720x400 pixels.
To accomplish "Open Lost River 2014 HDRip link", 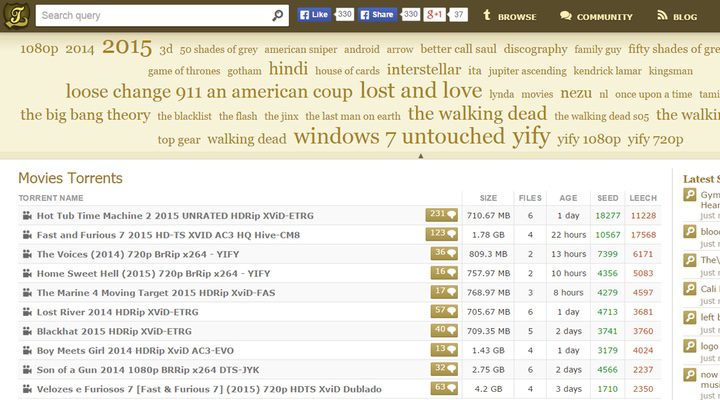I will coord(118,312).
